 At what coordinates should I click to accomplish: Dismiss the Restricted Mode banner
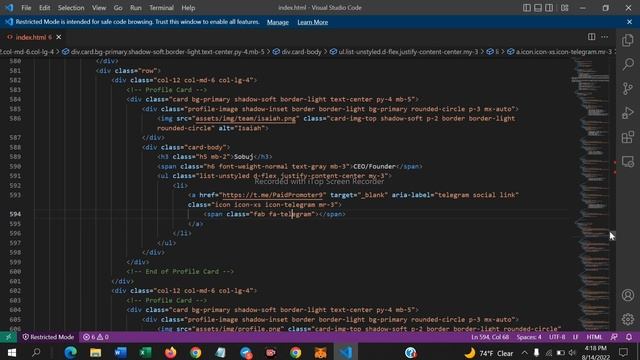pos(629,22)
